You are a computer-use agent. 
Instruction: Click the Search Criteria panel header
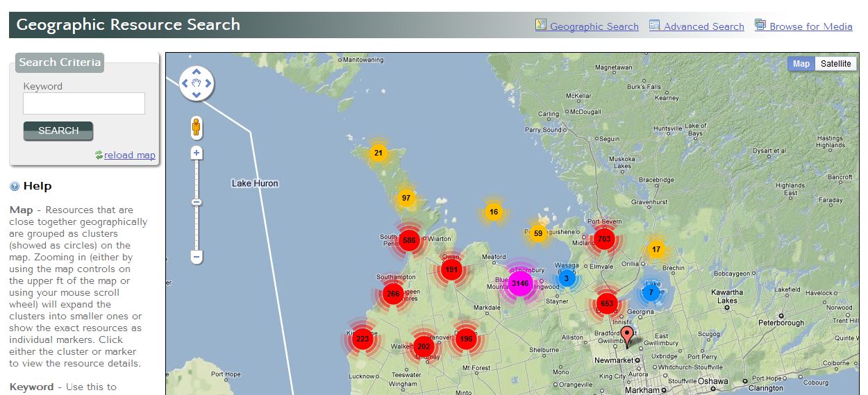click(x=60, y=62)
